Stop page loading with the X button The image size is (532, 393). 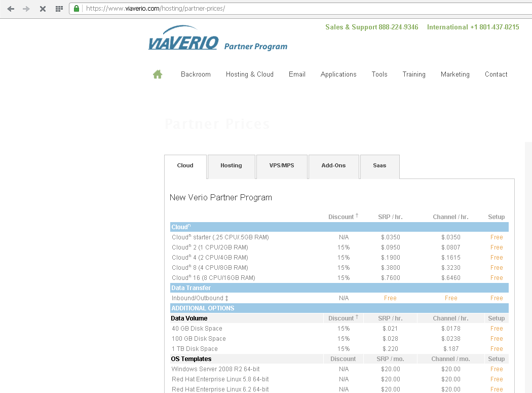43,9
